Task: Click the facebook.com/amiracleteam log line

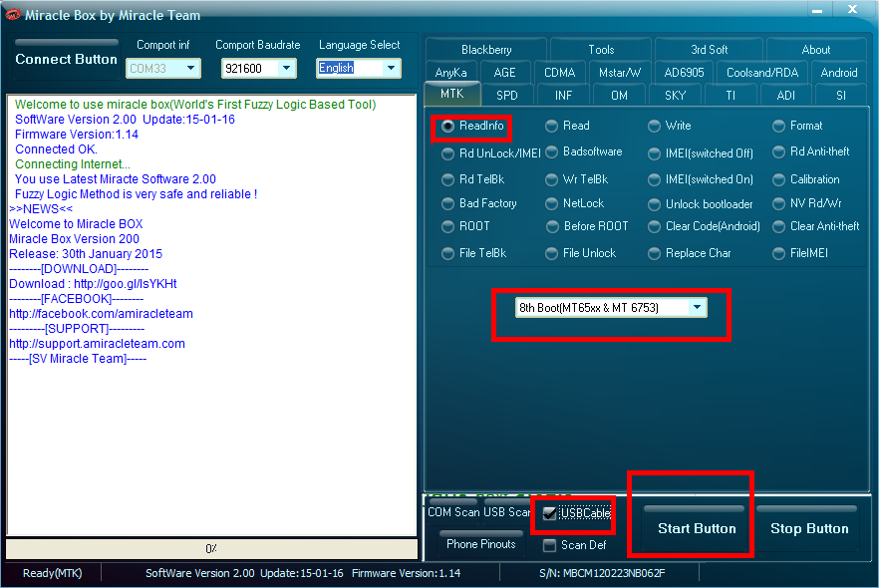Action: tap(101, 314)
